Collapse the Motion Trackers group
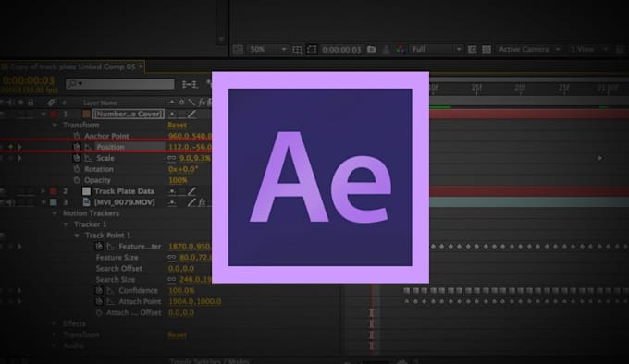Viewport: 629px width, 364px height. [x=55, y=213]
